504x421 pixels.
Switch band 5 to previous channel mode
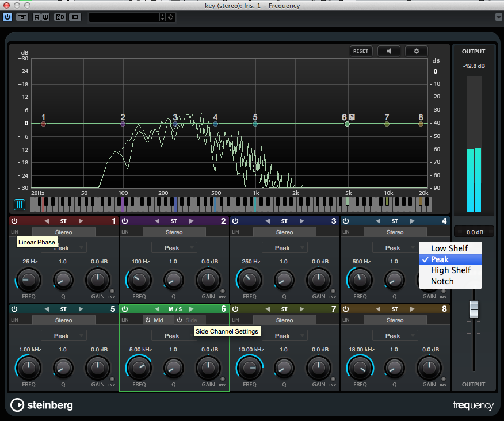(47, 309)
